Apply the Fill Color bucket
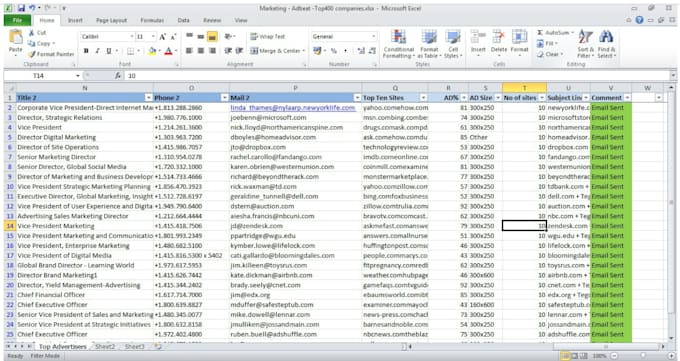This screenshot has width=680, height=361. 152,51
